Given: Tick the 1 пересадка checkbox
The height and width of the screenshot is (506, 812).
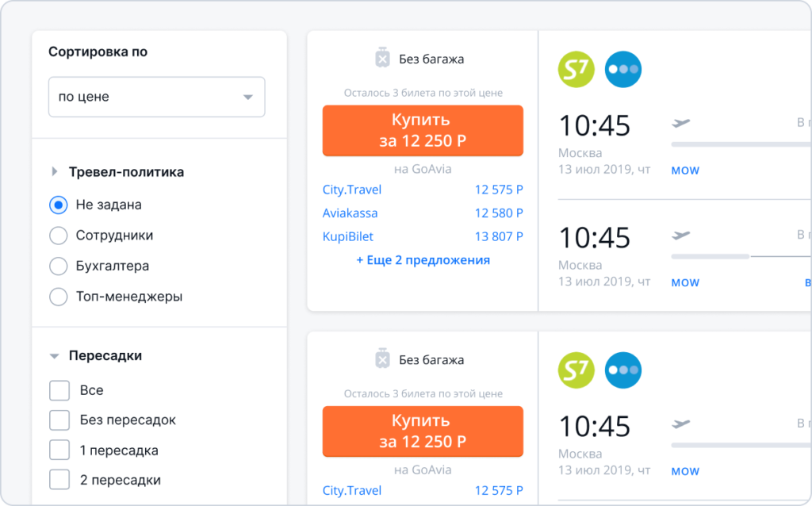Looking at the screenshot, I should click(x=59, y=450).
